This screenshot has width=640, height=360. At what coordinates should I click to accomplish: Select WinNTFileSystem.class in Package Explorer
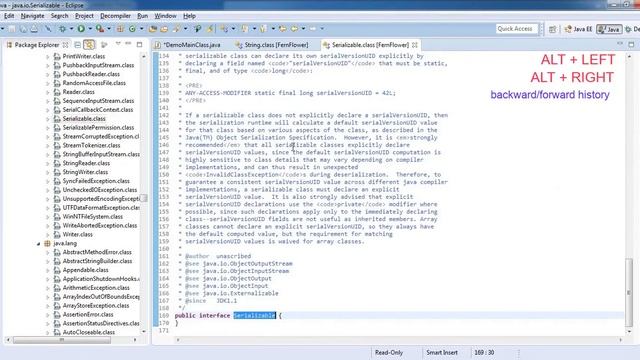point(93,217)
